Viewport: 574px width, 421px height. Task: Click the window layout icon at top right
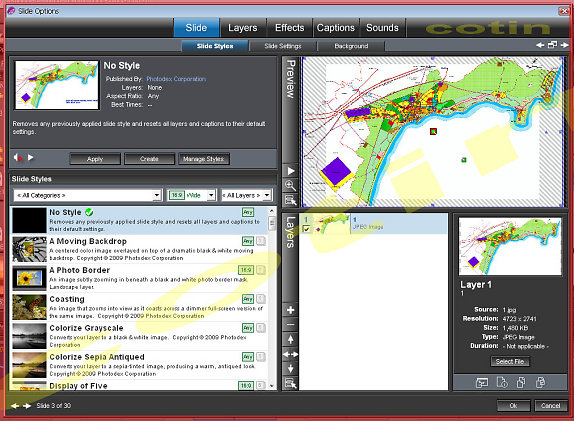coord(552,45)
